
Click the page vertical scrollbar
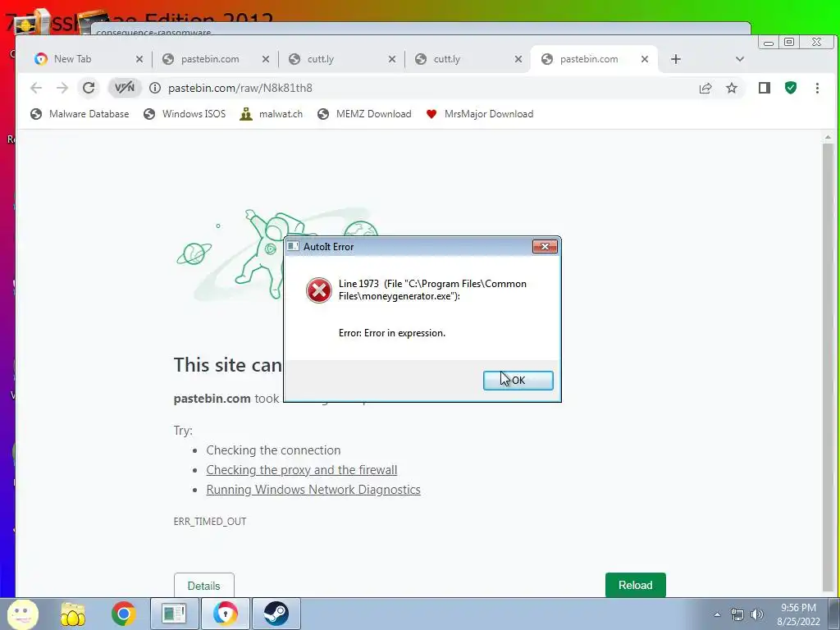829,367
